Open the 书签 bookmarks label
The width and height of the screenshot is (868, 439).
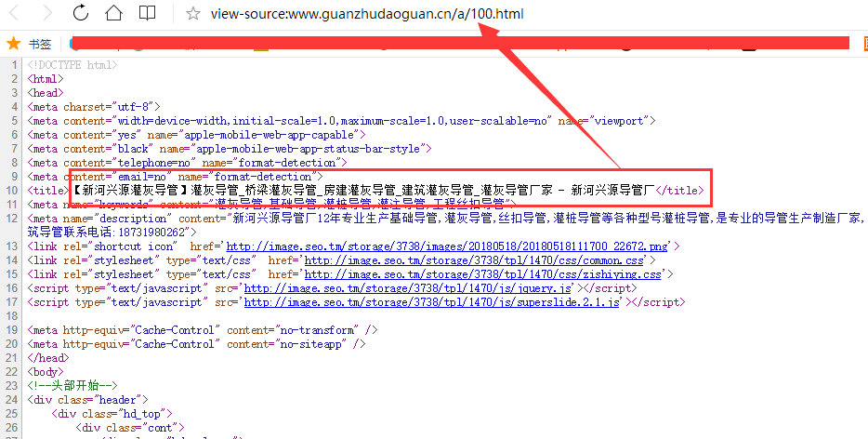tap(40, 44)
